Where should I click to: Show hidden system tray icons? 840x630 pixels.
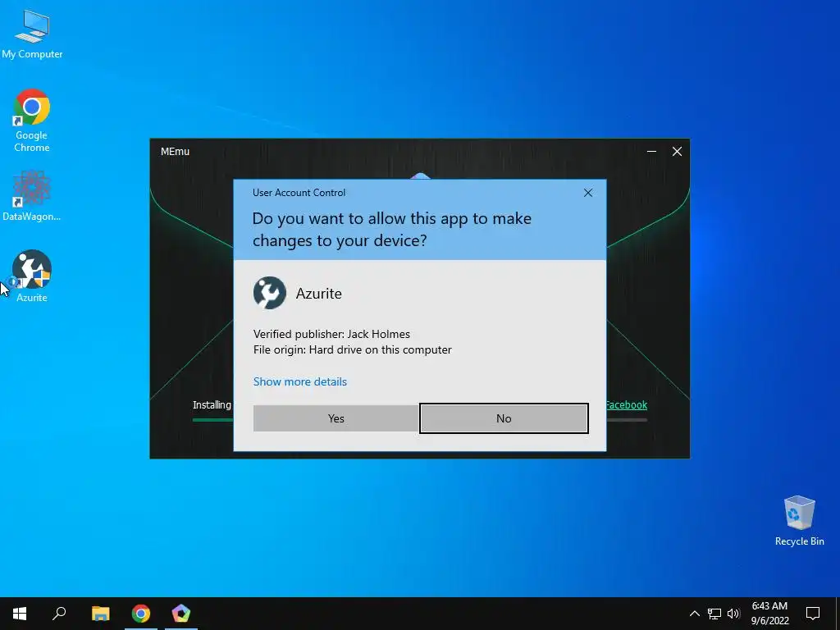pos(694,614)
